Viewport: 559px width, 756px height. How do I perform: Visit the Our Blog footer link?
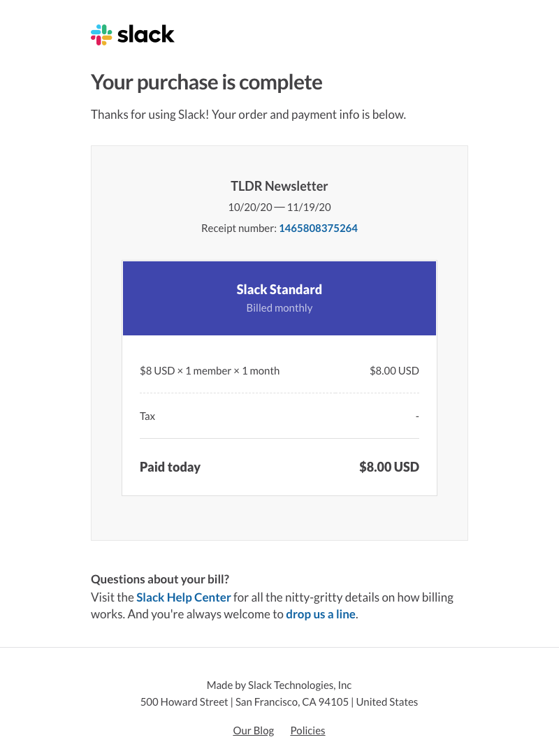click(254, 731)
